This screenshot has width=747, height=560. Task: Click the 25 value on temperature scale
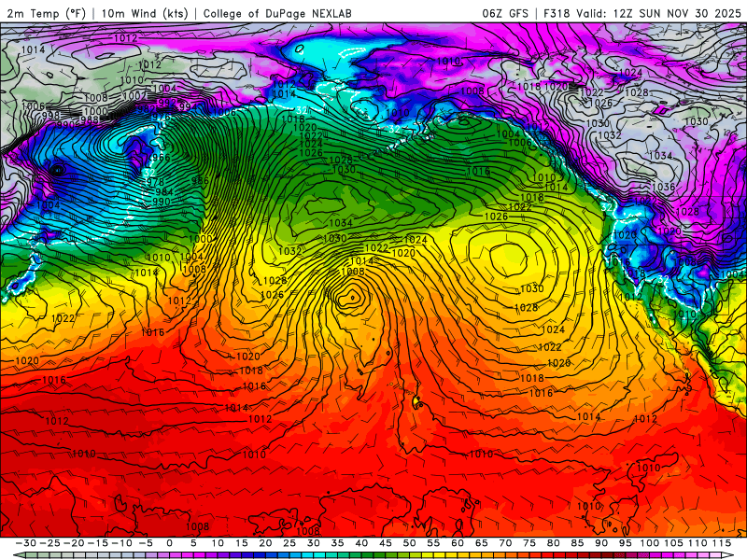click(x=289, y=543)
